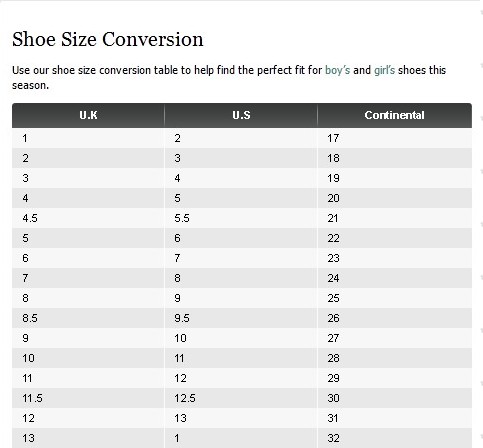Select the Shoe Size Conversion heading
Screen dimensions: 483x448
click(108, 39)
